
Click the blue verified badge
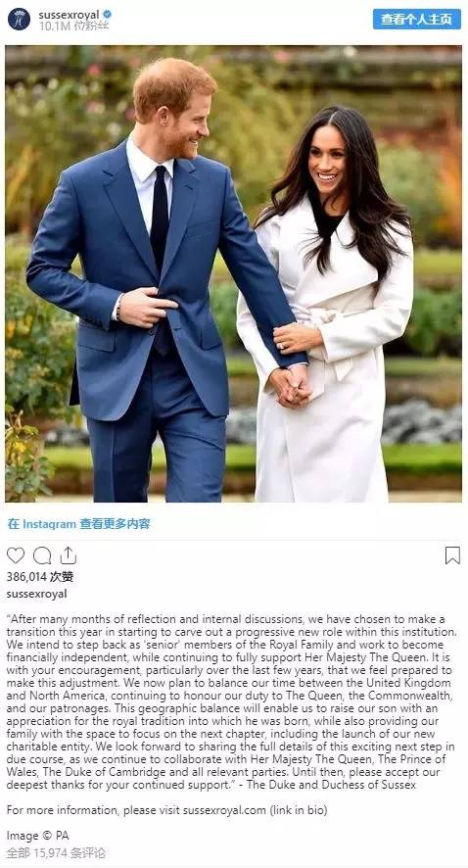tap(108, 15)
